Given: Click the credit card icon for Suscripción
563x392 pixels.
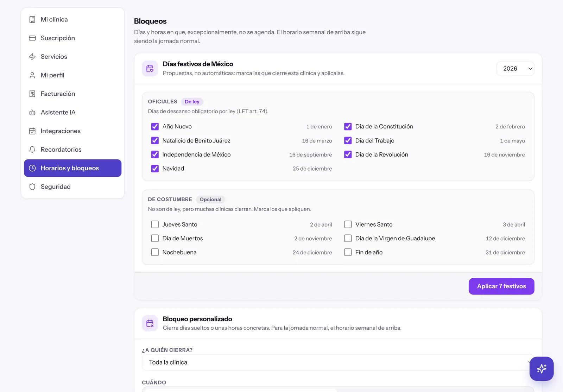Looking at the screenshot, I should coord(32,38).
